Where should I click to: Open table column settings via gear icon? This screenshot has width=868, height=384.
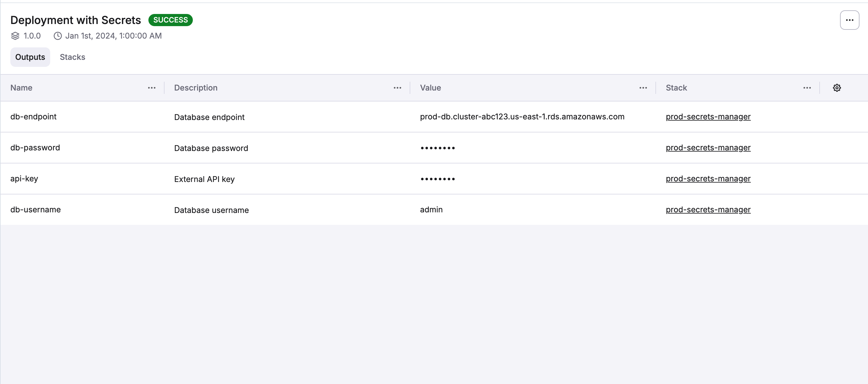click(837, 87)
